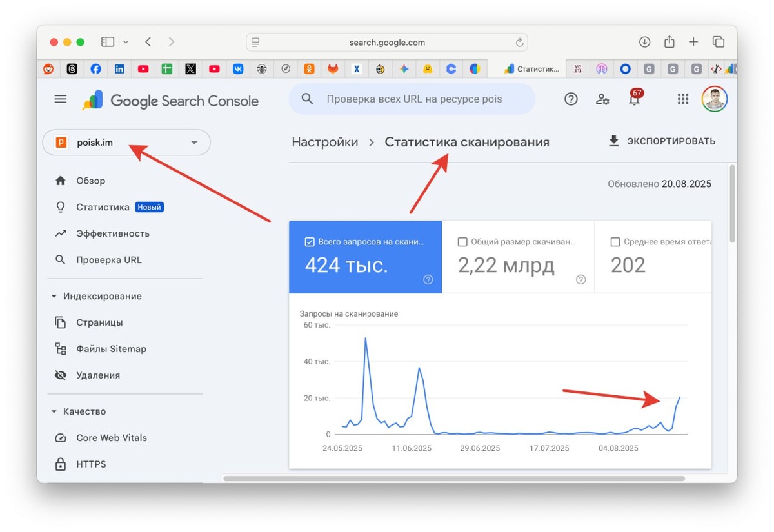This screenshot has width=774, height=532.
Task: Open the green spreadsheet pinned tab
Action: (x=167, y=69)
